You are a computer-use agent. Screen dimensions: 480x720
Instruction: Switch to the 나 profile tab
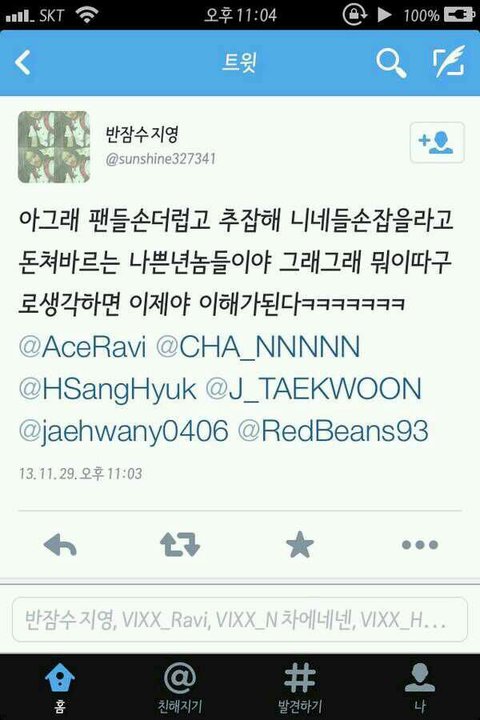[420, 687]
